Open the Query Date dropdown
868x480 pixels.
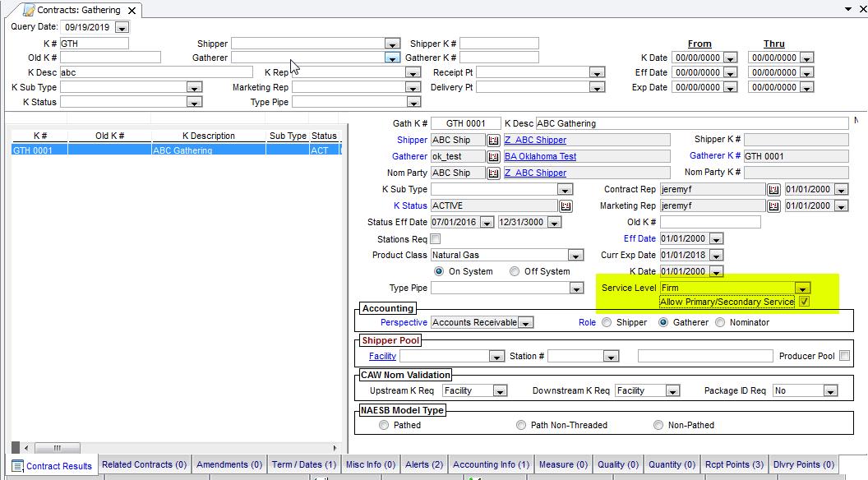point(122,28)
